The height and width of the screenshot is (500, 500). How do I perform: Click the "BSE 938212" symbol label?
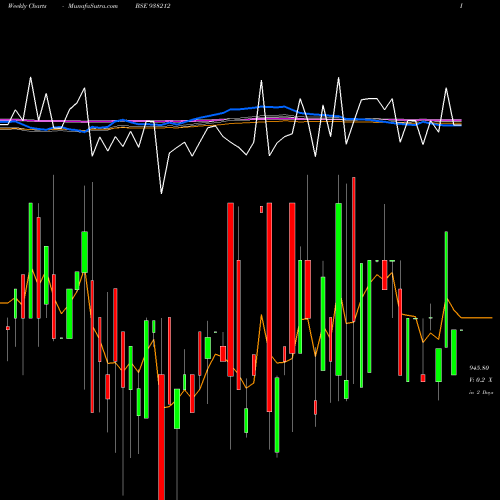(153, 6)
